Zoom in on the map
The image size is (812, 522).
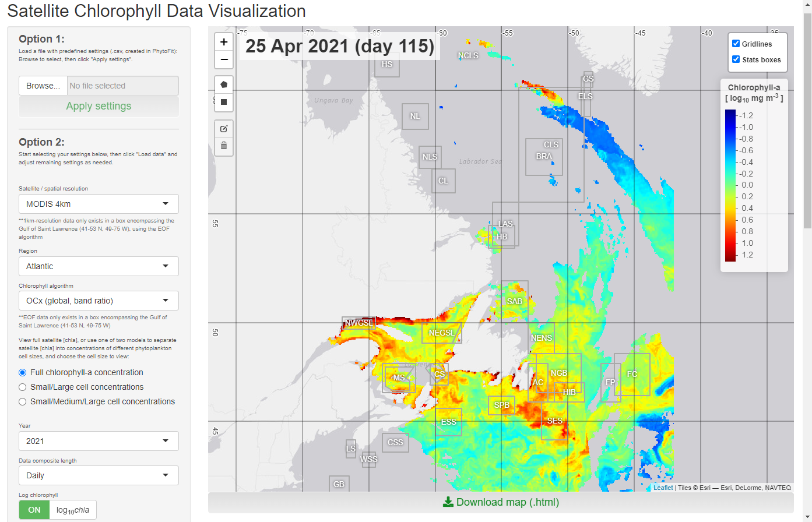coord(224,43)
